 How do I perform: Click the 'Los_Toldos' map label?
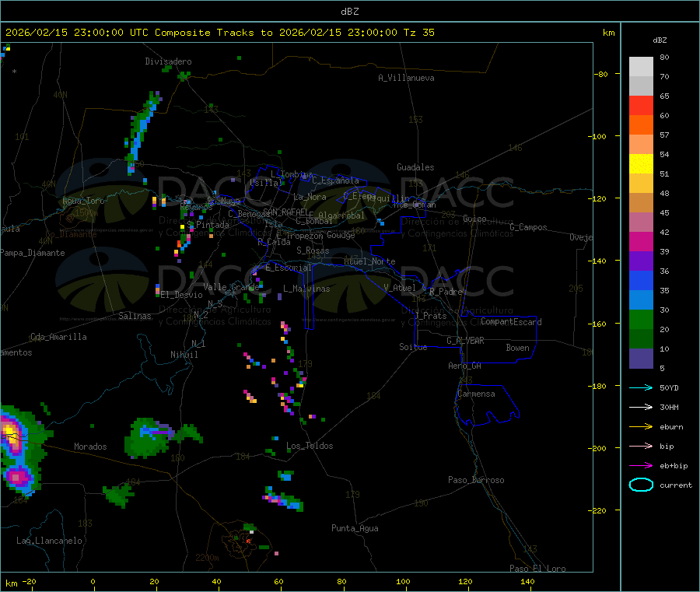coord(310,446)
